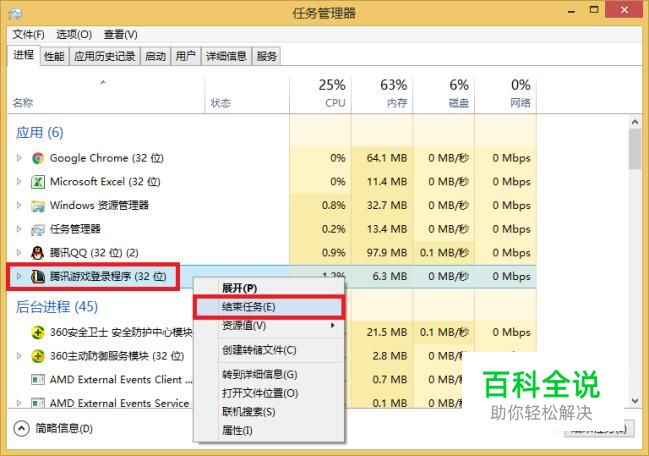Expand the 腾讯游戏登录程序 row
This screenshot has height=456, width=649.
point(19,276)
